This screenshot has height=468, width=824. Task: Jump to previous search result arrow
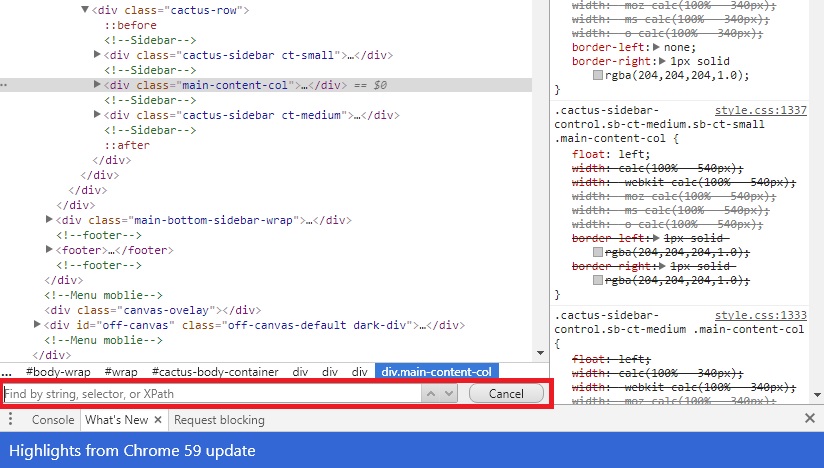coord(431,393)
